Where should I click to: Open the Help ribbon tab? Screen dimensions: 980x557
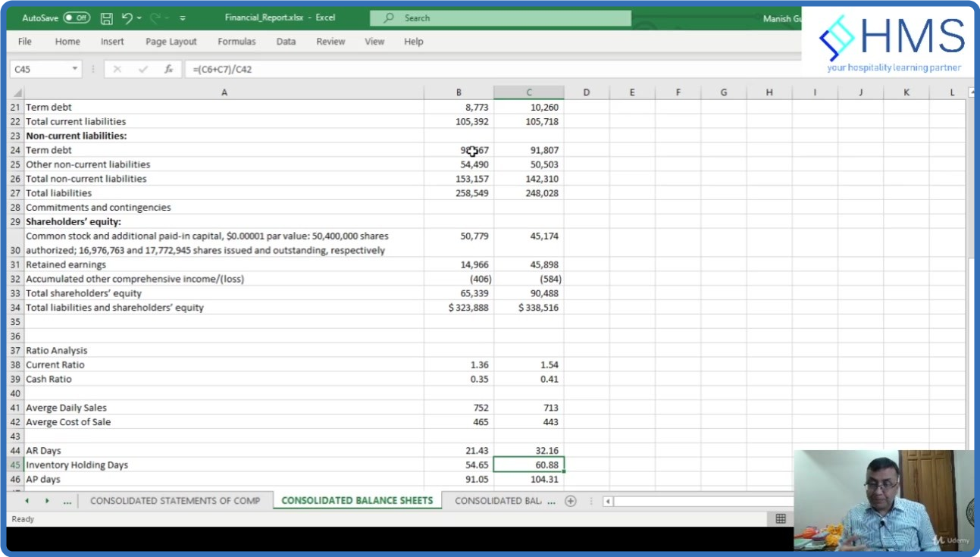tap(414, 42)
